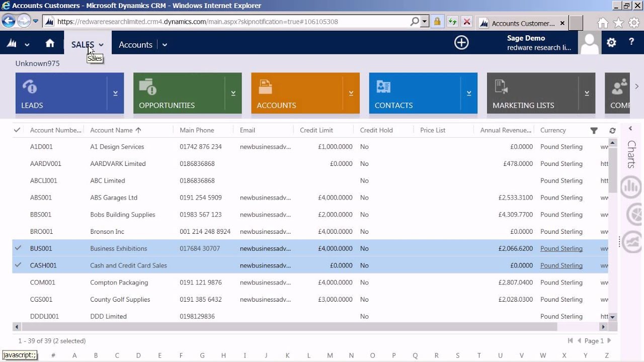
Task: Refresh the grid with the refresh icon
Action: 612,131
